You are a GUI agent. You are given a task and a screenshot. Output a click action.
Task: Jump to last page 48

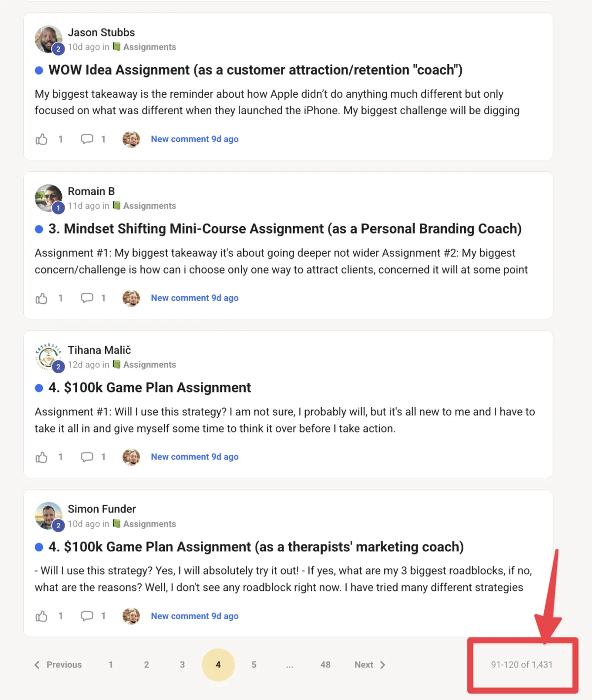click(326, 665)
